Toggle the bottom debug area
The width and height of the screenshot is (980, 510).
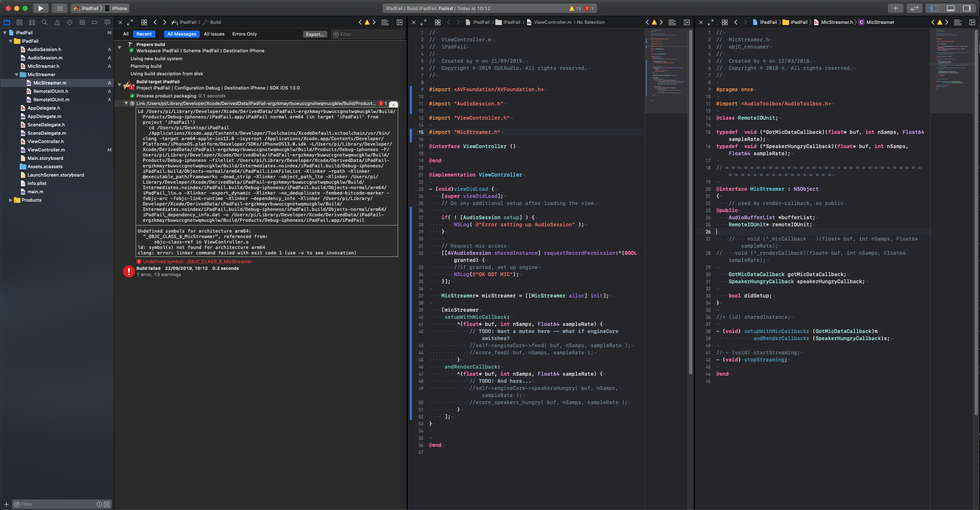pyautogui.click(x=951, y=8)
